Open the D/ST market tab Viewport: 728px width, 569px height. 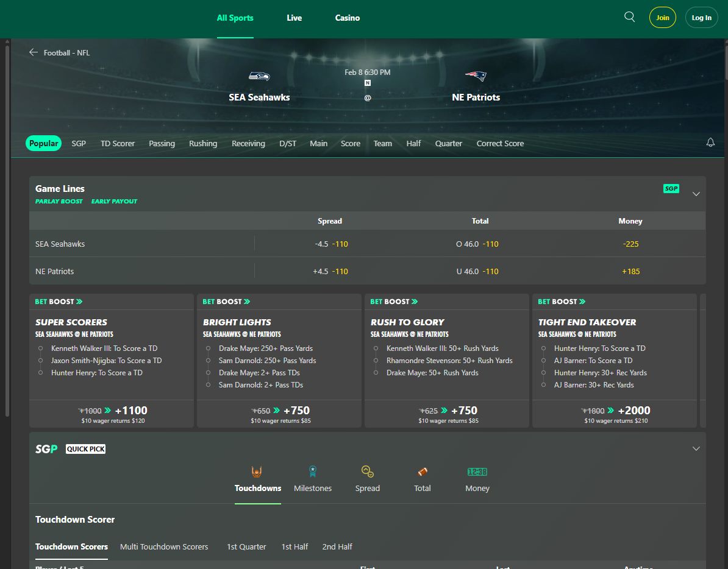pyautogui.click(x=287, y=143)
